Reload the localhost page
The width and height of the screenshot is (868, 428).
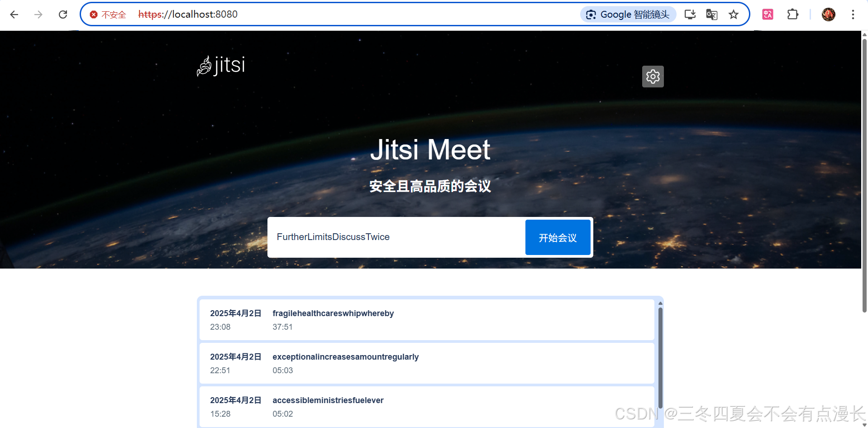click(63, 14)
